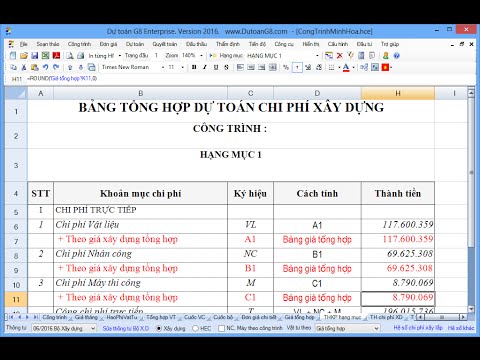Viewport: 480px width, 360px height.
Task: Click the font color A icon
Action: pos(346,67)
